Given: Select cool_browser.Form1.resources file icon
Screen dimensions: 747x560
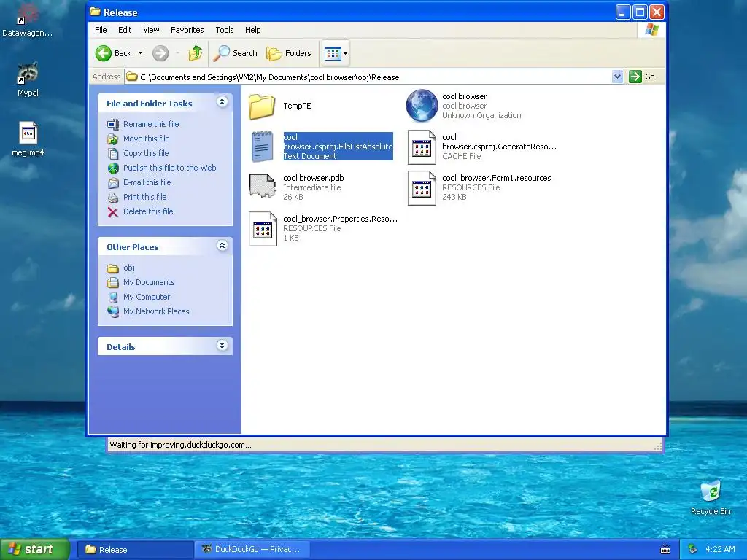Looking at the screenshot, I should coord(422,188).
